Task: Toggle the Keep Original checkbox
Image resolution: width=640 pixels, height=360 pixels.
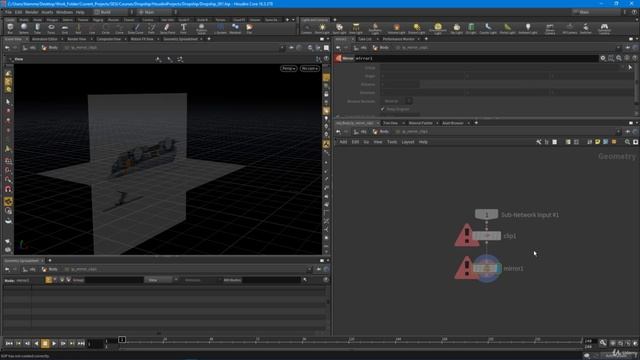Action: [x=383, y=109]
